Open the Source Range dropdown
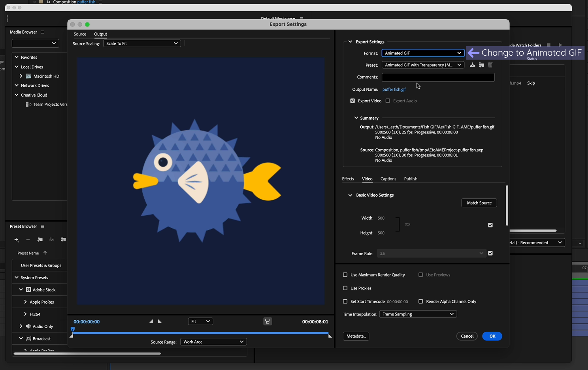Viewport: 588px width, 370px height. click(x=213, y=342)
